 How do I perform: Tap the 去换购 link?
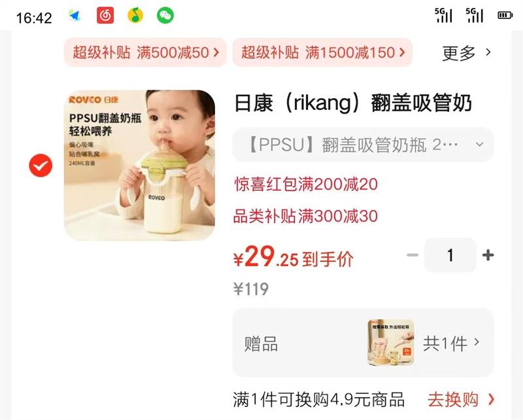point(461,400)
